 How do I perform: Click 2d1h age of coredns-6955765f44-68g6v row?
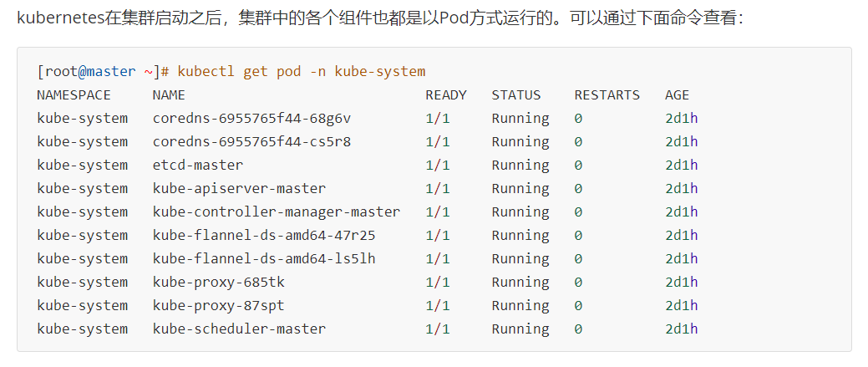[682, 119]
